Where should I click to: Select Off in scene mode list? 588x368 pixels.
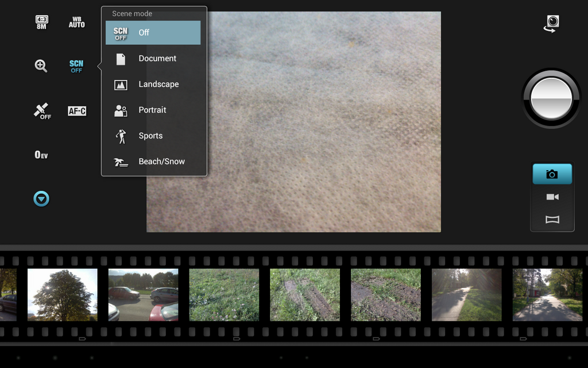click(x=153, y=33)
